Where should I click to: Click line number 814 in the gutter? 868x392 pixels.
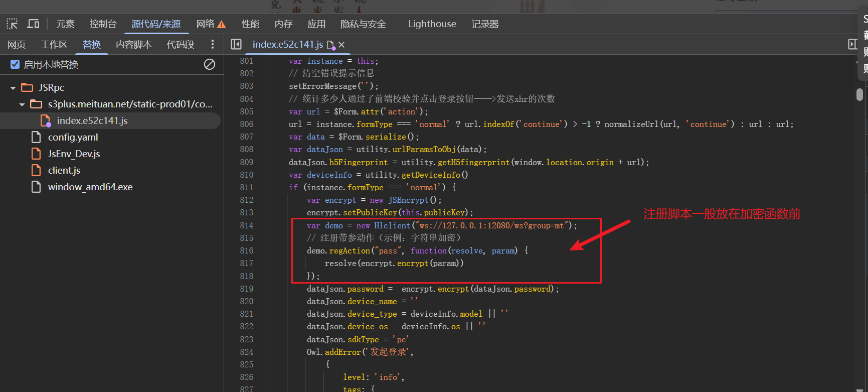246,225
